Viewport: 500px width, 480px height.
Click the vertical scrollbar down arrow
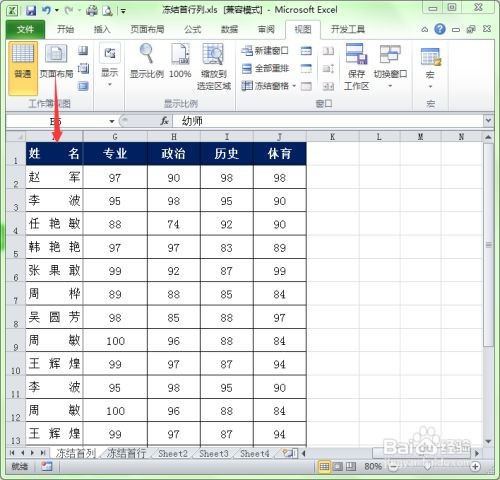(x=488, y=442)
